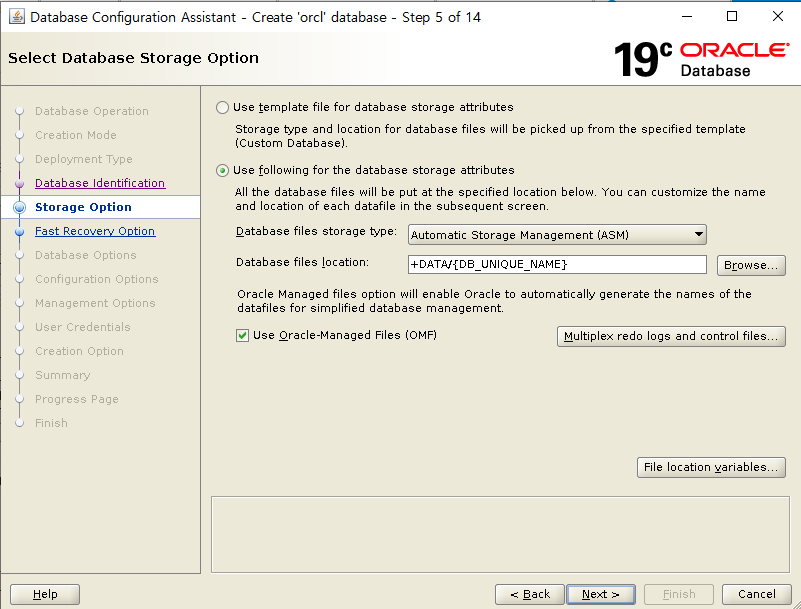Click the Database Identification step marker dot

19,183
